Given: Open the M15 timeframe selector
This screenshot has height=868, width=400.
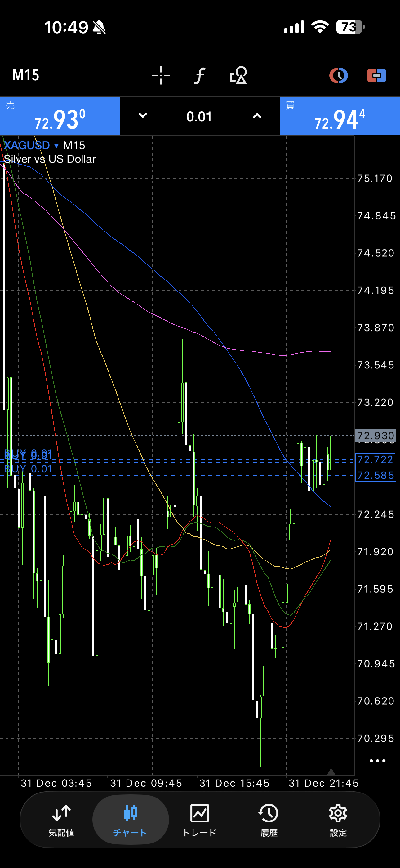Looking at the screenshot, I should 26,75.
